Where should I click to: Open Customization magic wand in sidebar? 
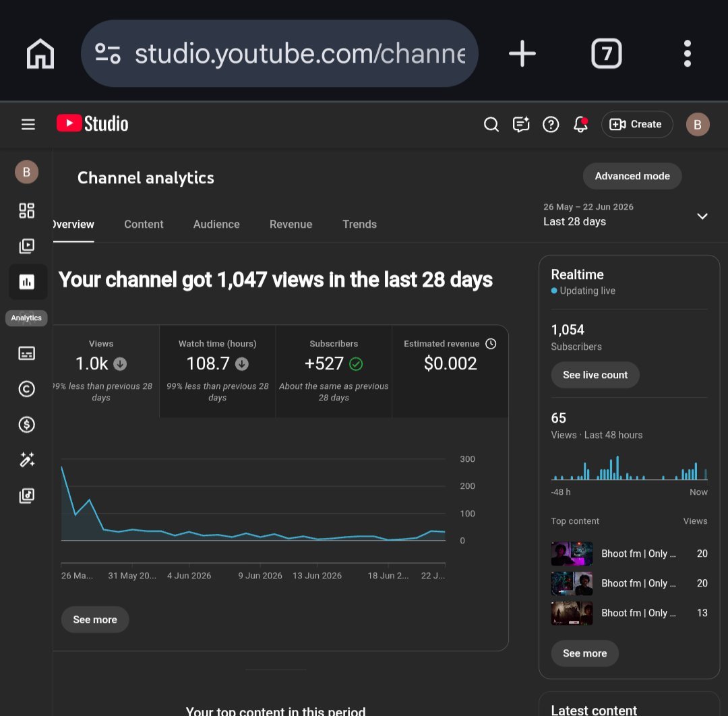point(26,460)
